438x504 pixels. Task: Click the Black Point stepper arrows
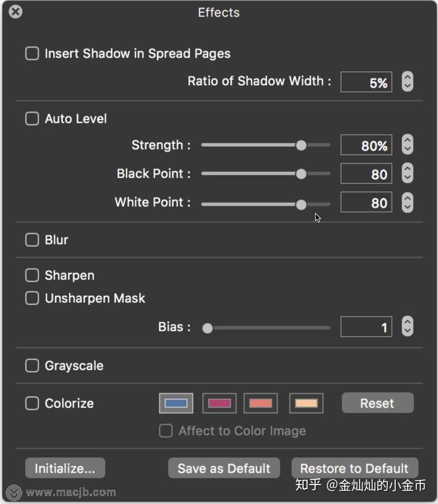point(407,174)
